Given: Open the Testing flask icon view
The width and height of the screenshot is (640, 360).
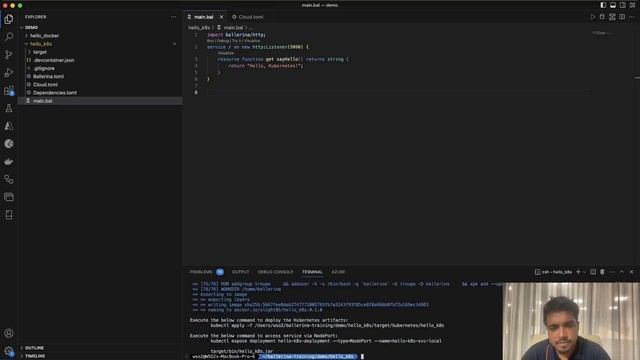Looking at the screenshot, I should [x=9, y=108].
